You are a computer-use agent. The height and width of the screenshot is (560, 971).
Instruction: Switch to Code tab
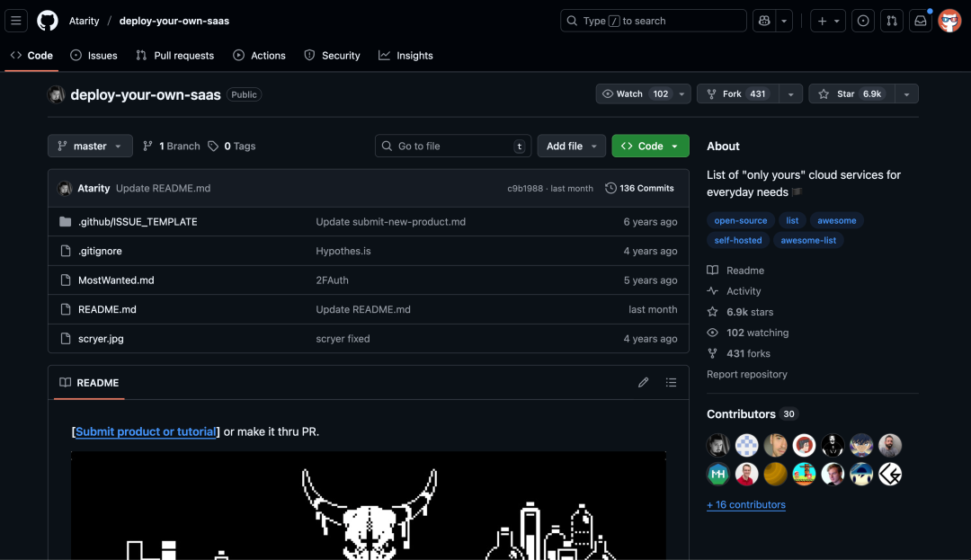coord(31,55)
